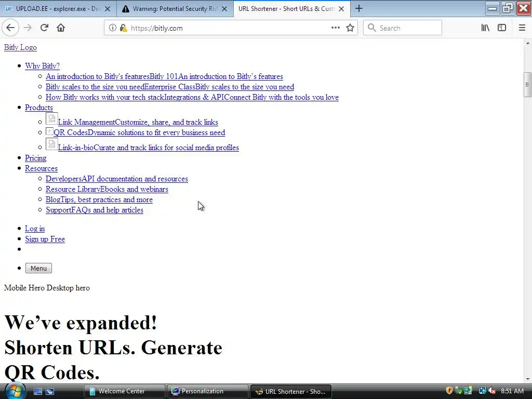Click the scrollbar up arrow
The height and width of the screenshot is (399, 532).
coord(527,43)
